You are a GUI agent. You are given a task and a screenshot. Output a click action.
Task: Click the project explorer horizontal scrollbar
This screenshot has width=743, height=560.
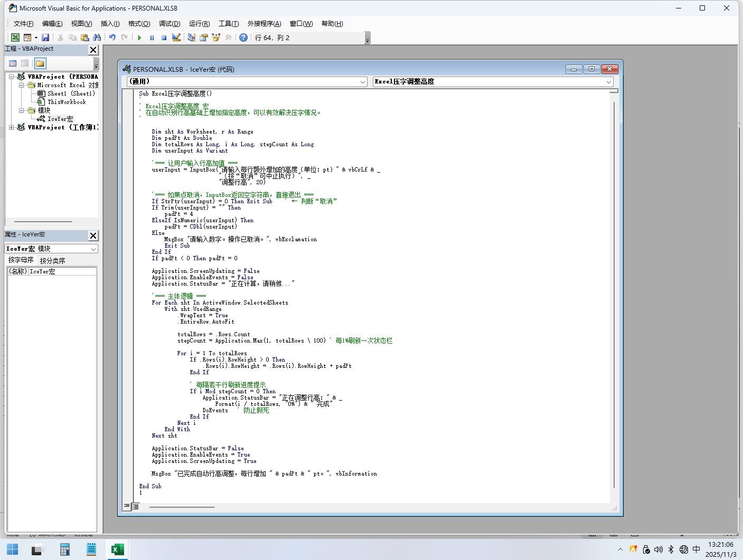click(43, 222)
